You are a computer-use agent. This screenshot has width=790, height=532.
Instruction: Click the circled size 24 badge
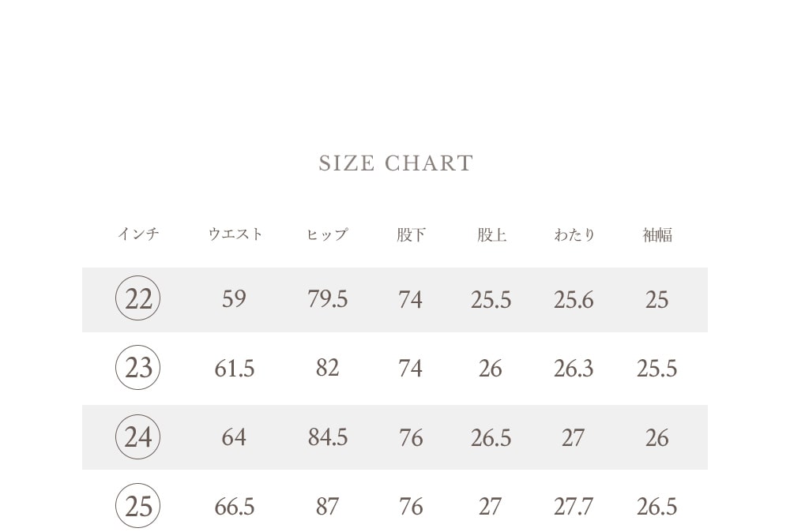(x=138, y=436)
